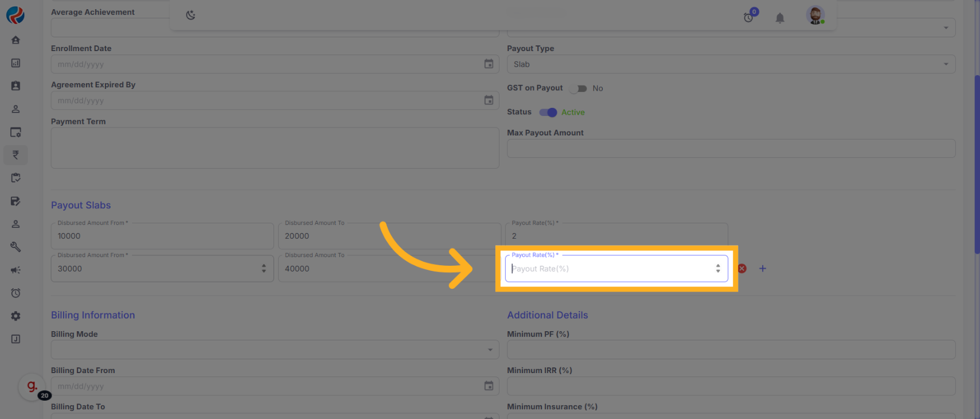Remove slab row with red delete icon
The image size is (980, 419).
(742, 269)
